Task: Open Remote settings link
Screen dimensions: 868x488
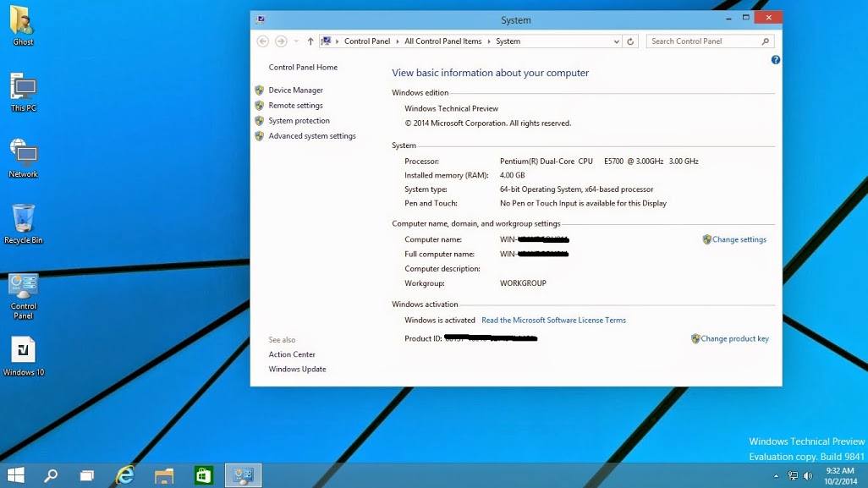Action: click(x=295, y=105)
